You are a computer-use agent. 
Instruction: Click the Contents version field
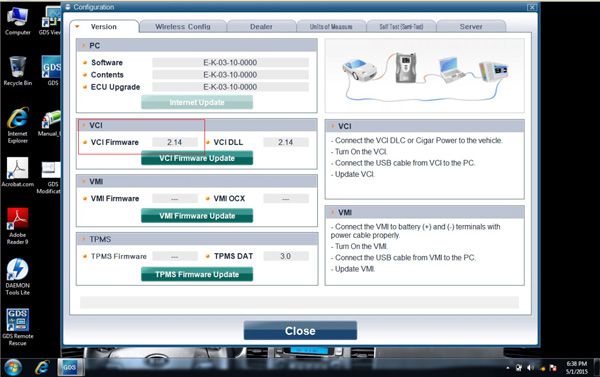tap(230, 75)
